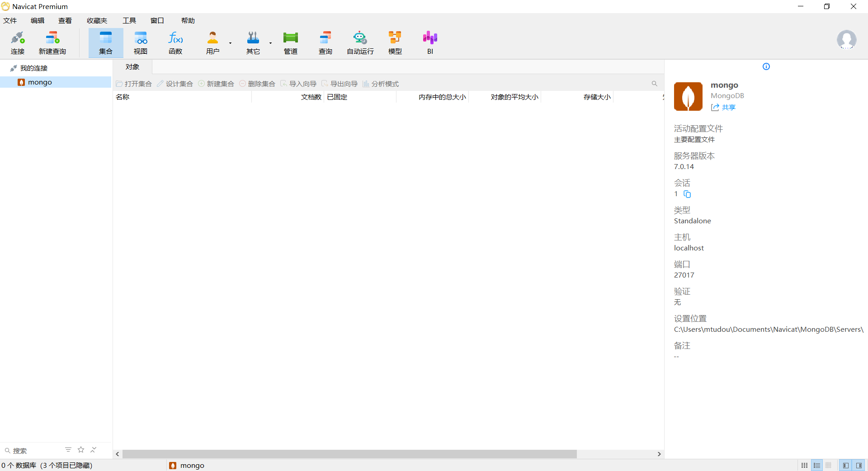Click the filter icon beside sidebar search
The image size is (868, 471).
click(68, 450)
